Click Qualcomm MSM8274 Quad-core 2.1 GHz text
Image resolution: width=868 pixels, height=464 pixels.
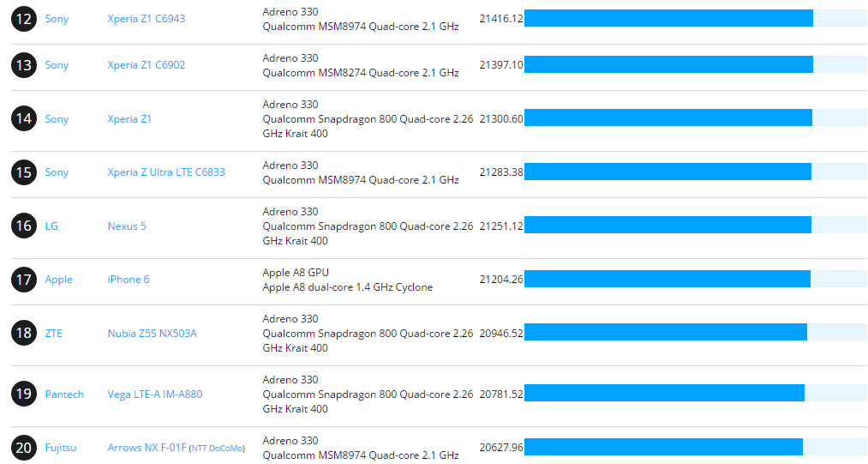(x=361, y=73)
